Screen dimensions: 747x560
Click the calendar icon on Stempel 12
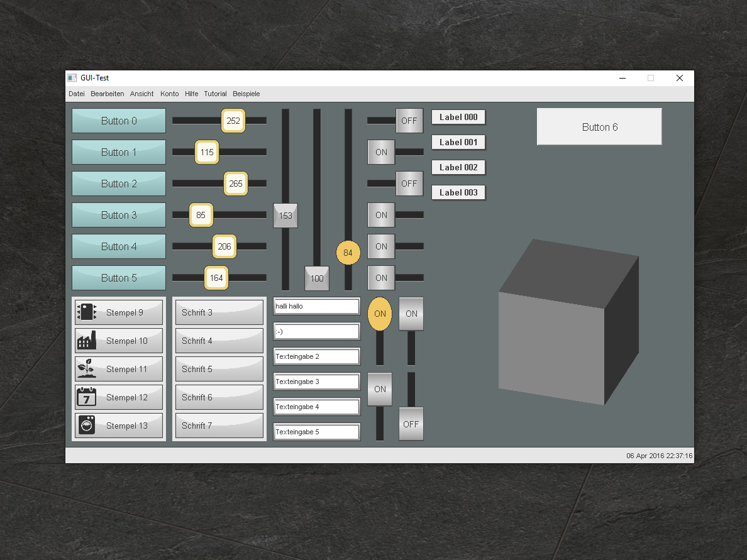point(86,397)
